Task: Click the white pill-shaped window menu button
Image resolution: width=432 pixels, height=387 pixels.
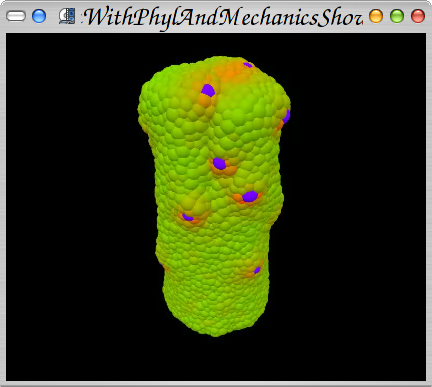Action: (16, 16)
